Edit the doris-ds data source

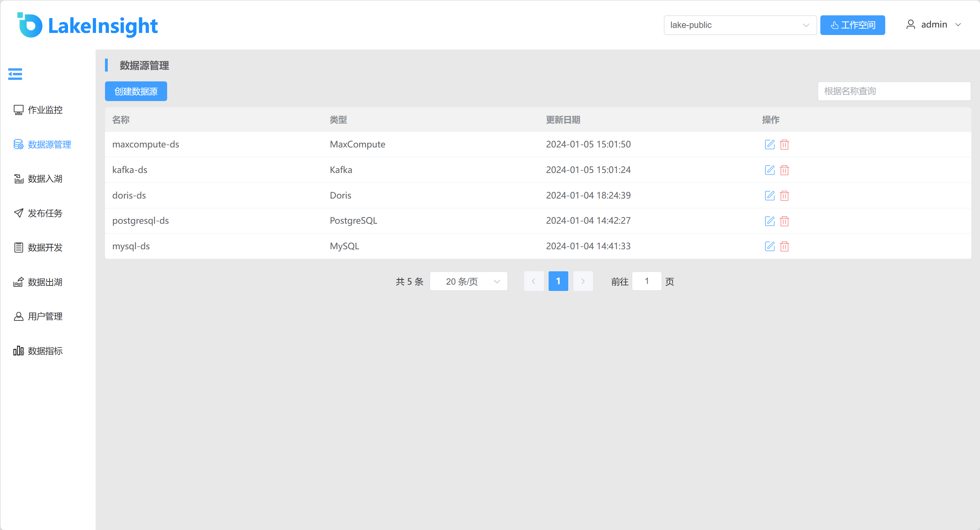tap(770, 195)
